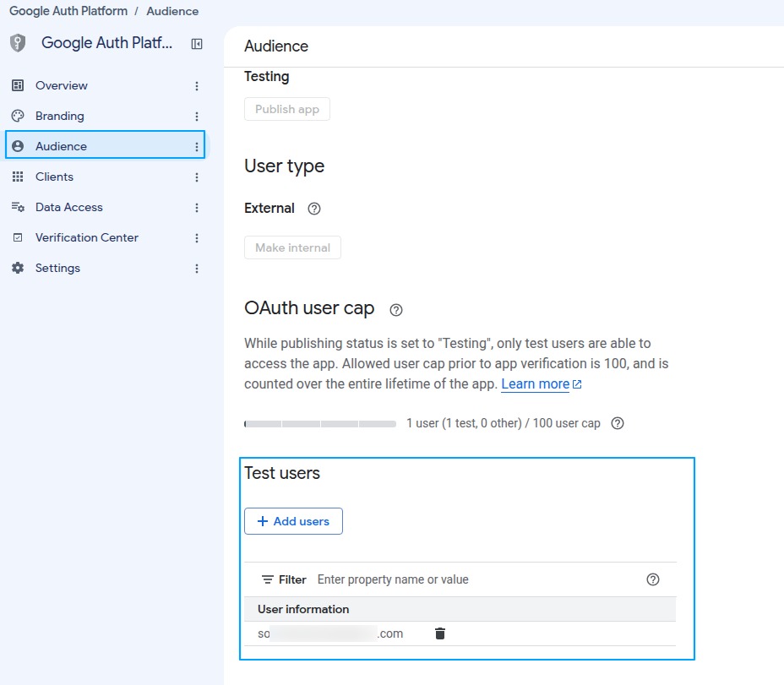Click the OAuth user cap progress bar
784x685 pixels.
[x=320, y=423]
